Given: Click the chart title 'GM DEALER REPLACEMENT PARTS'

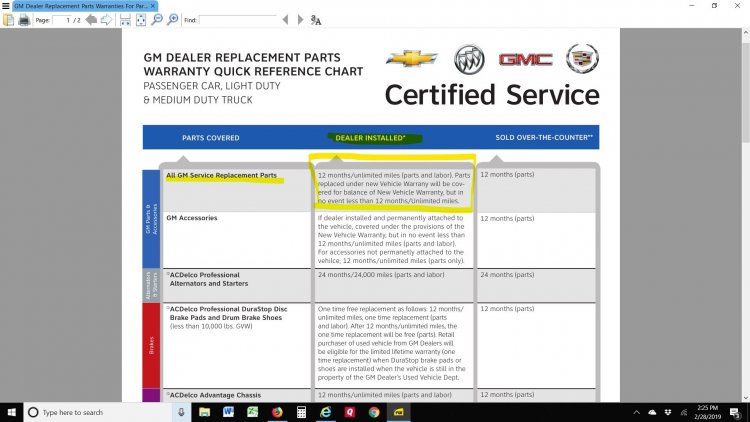Looking at the screenshot, I should pos(242,57).
